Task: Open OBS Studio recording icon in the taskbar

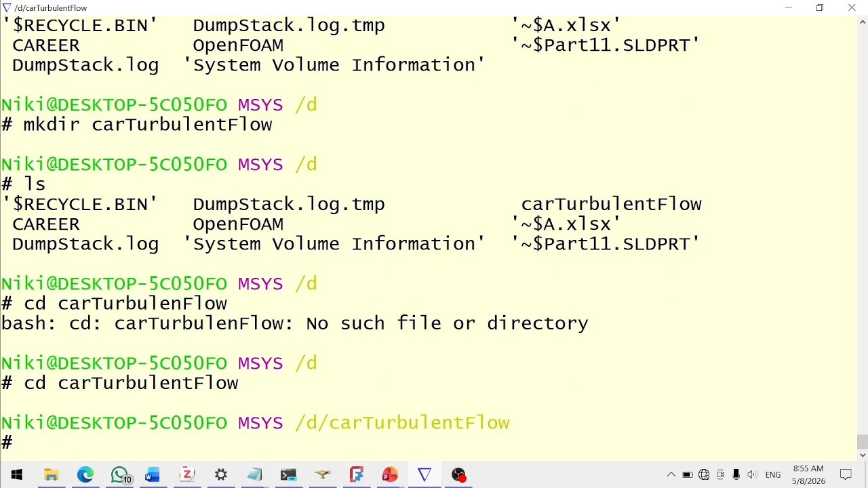Action: tap(458, 474)
